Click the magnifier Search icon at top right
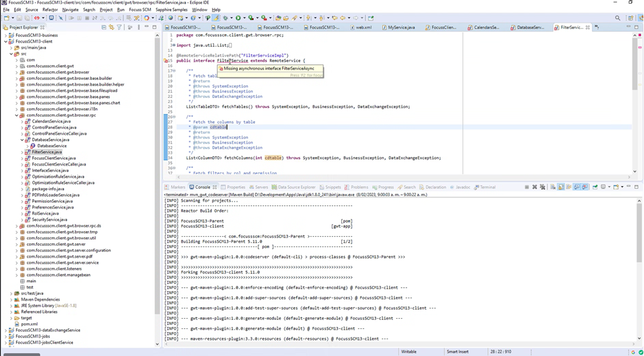Viewport: 644px width, 356px height. [x=618, y=18]
